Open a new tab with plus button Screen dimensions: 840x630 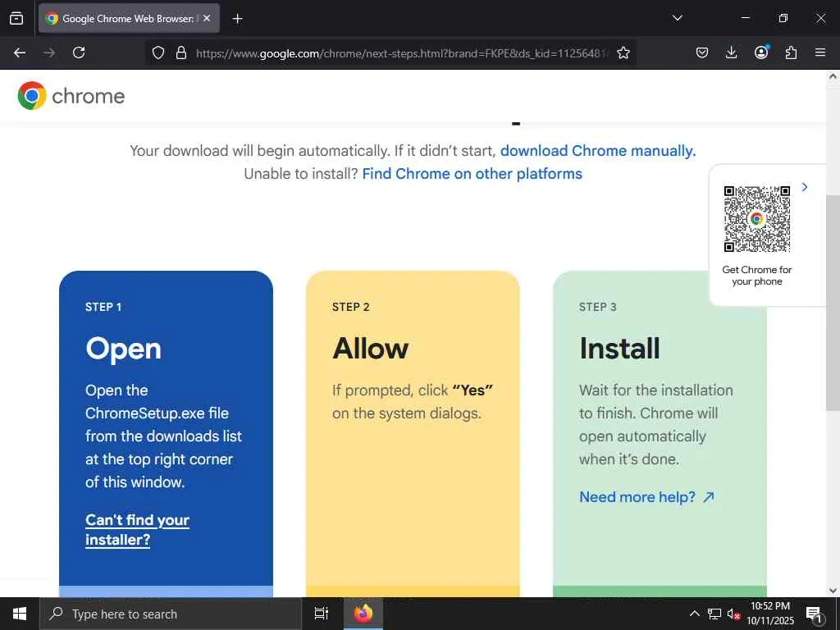tap(237, 19)
